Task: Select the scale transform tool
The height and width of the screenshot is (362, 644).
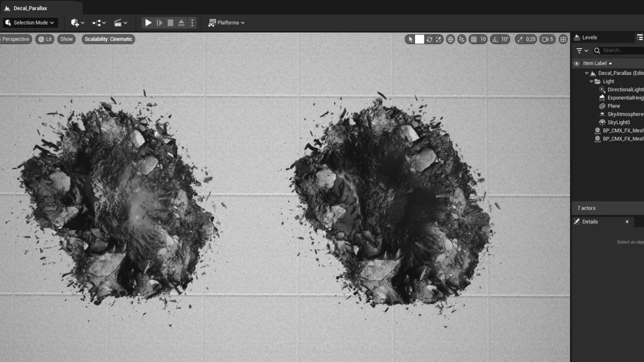Action: [x=438, y=39]
